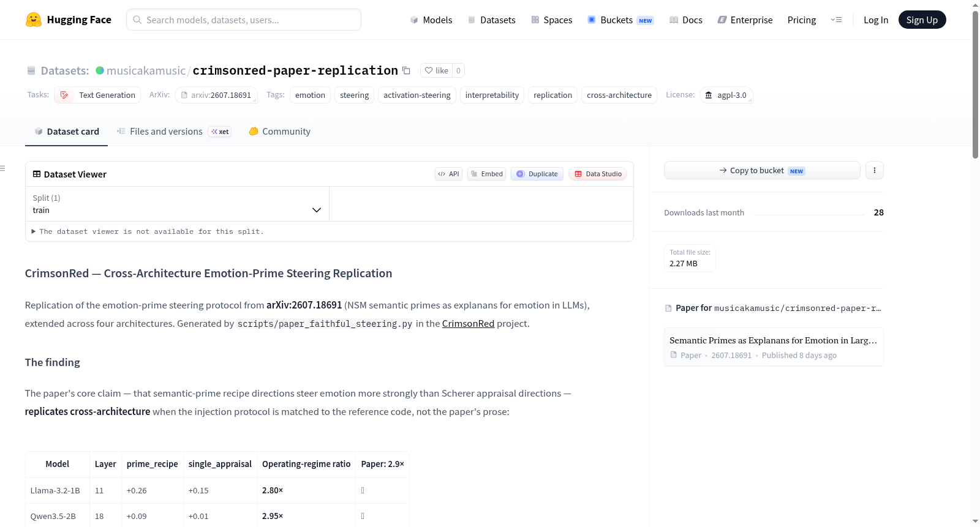
Task: Go to Spaces
Action: (551, 20)
